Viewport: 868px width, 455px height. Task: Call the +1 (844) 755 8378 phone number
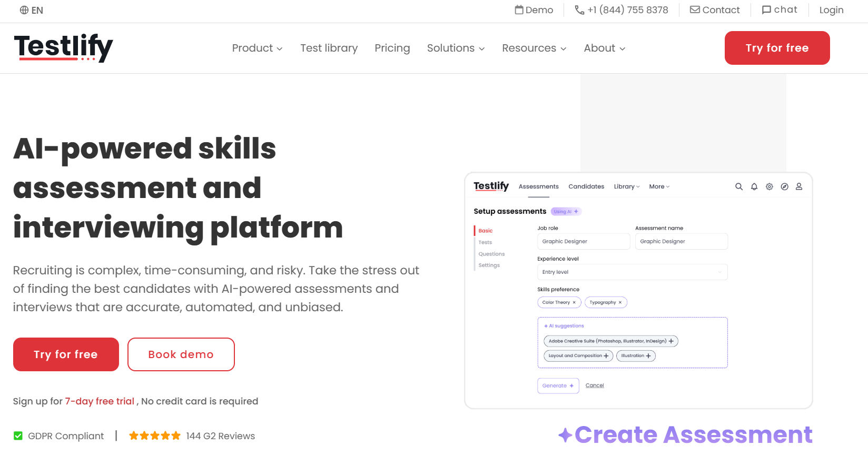pos(622,10)
